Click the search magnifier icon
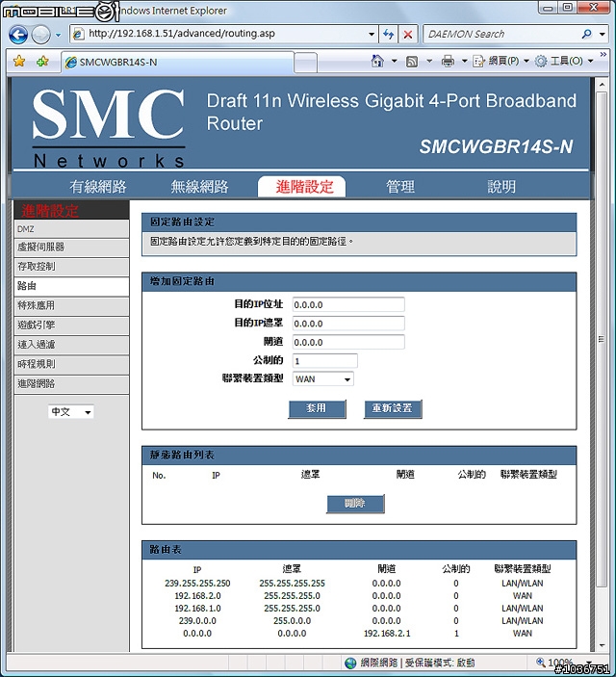 click(587, 34)
